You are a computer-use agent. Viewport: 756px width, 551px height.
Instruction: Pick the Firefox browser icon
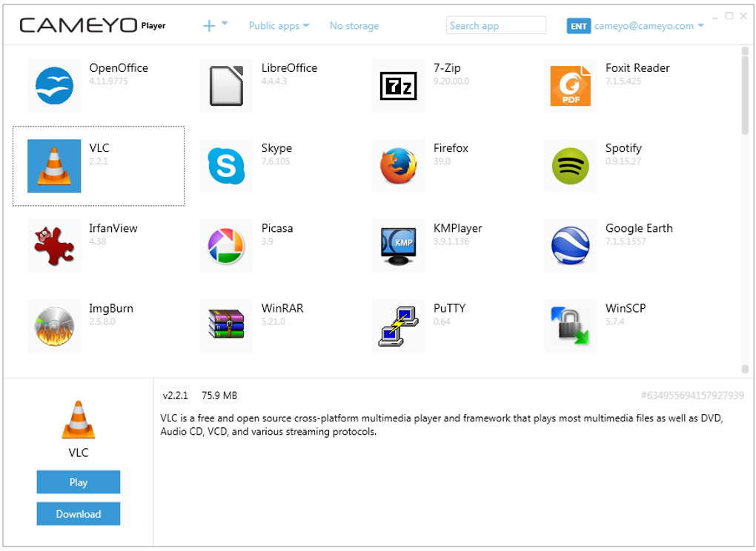[398, 166]
